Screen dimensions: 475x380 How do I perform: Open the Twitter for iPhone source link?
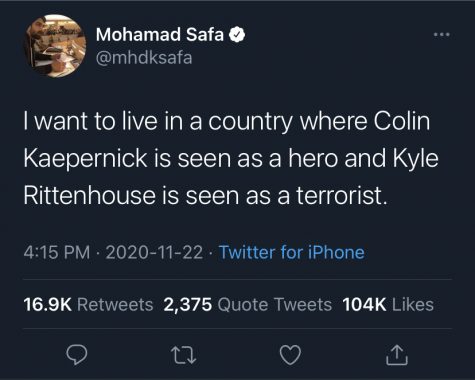click(x=292, y=252)
